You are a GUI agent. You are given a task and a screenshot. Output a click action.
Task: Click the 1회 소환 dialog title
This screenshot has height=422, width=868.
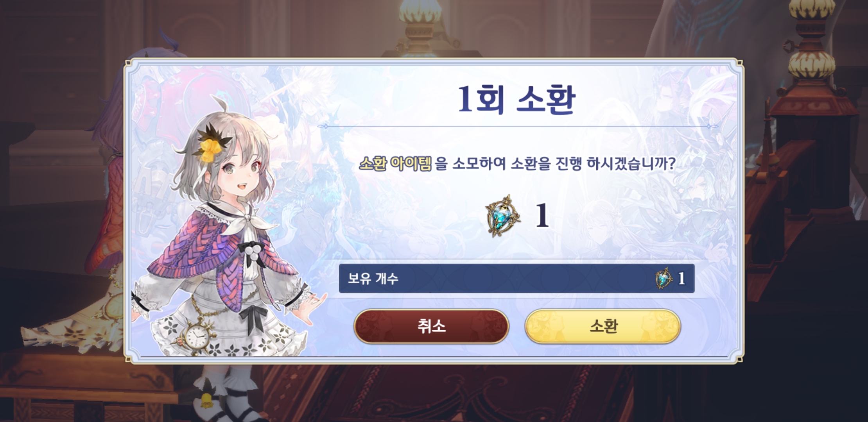click(516, 100)
